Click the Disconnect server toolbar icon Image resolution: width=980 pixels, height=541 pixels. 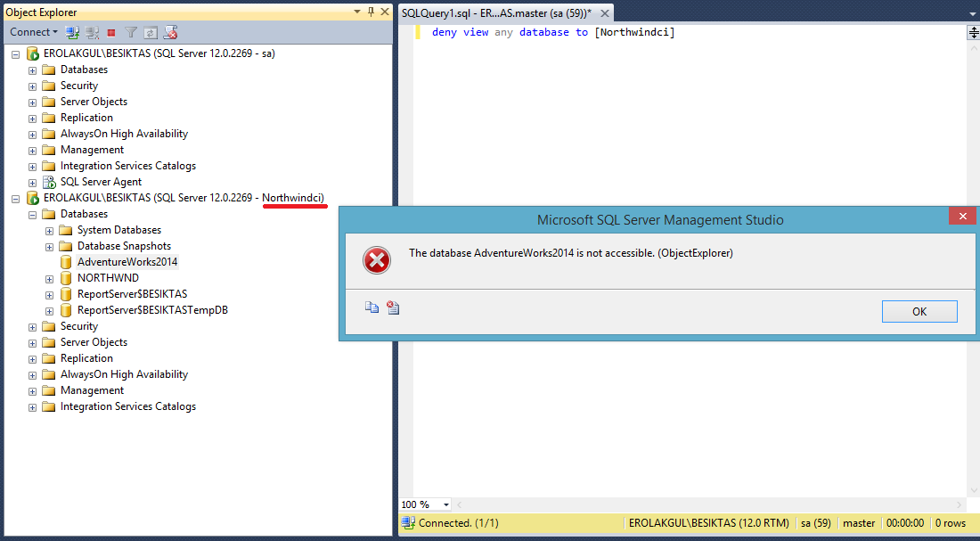93,32
